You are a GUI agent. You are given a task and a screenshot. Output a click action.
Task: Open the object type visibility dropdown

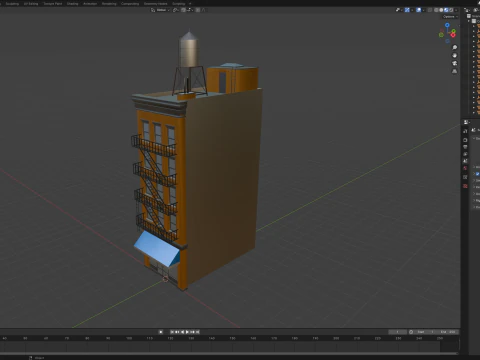[x=399, y=10]
